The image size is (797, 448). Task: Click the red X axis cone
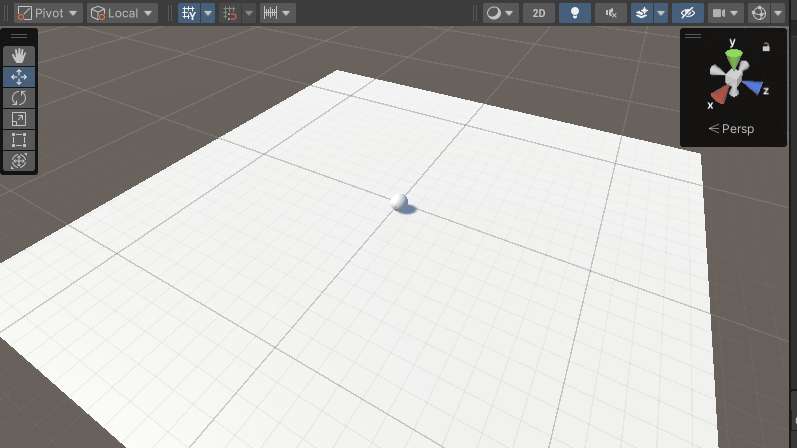(x=721, y=95)
